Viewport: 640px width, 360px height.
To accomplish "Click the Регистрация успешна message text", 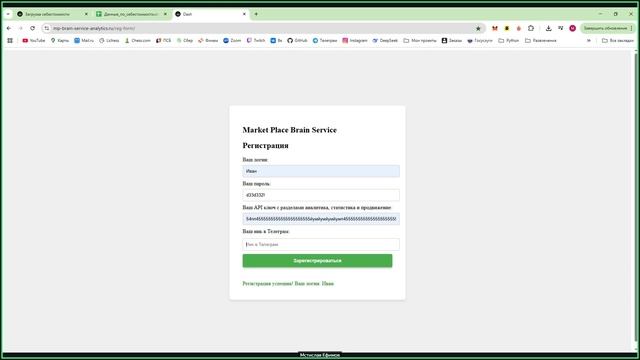I will (288, 283).
